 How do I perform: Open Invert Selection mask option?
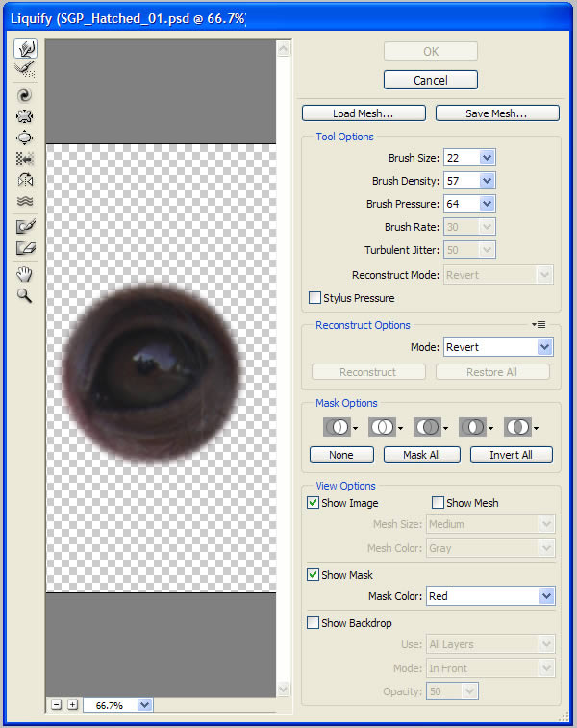pos(521,427)
